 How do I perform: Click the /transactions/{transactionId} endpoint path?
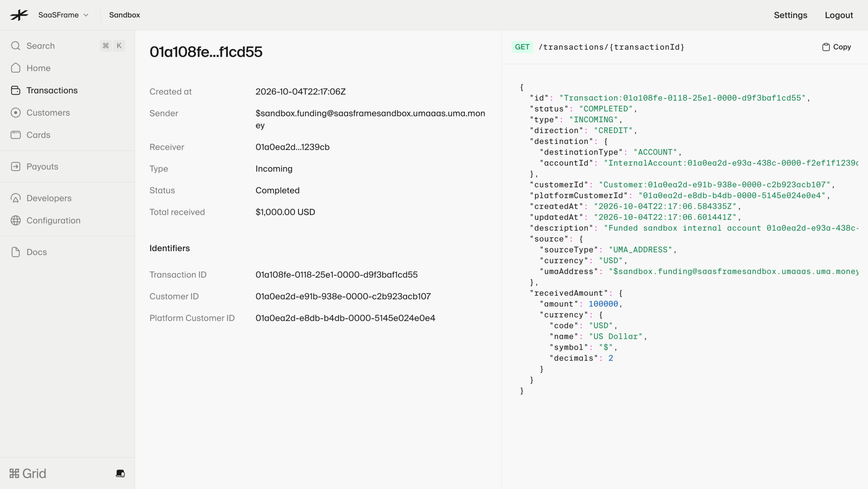(611, 47)
